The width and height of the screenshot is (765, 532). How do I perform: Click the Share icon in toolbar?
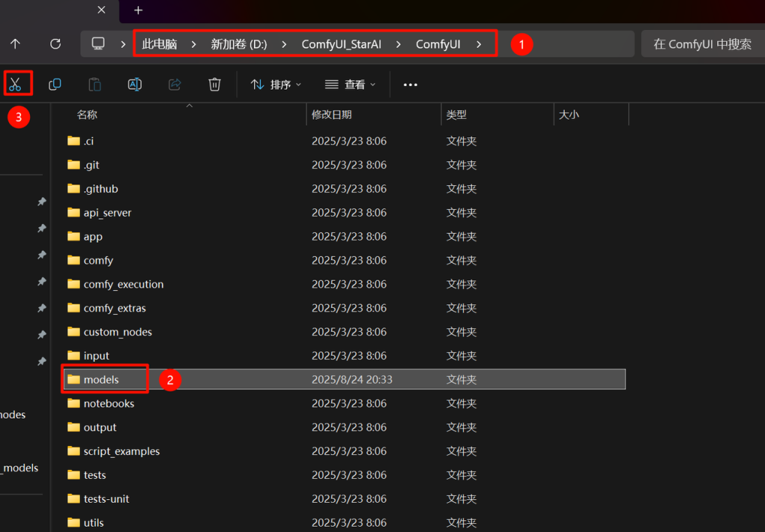pyautogui.click(x=175, y=84)
